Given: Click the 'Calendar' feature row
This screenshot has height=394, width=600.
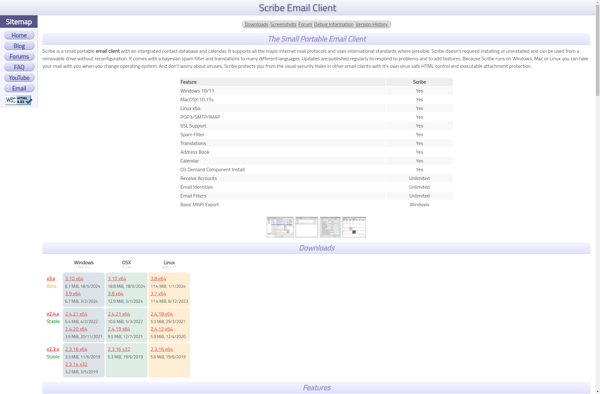Looking at the screenshot, I should coord(316,161).
